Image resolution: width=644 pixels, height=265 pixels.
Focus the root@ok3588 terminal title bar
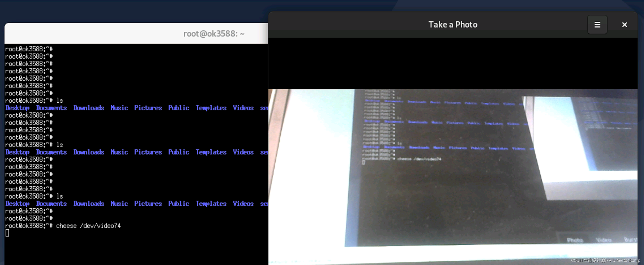click(214, 33)
